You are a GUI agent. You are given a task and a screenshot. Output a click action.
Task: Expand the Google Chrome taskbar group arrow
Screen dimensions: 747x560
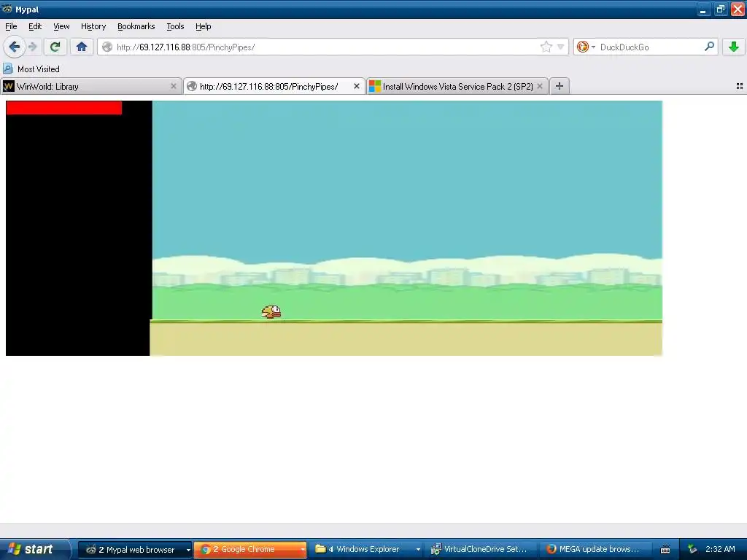tap(303, 550)
